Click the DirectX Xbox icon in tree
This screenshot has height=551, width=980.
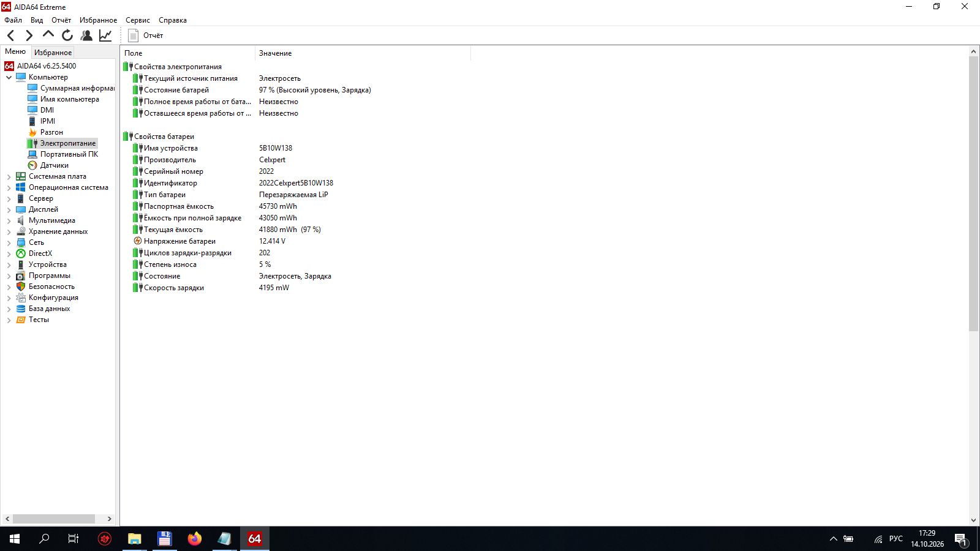tap(21, 253)
